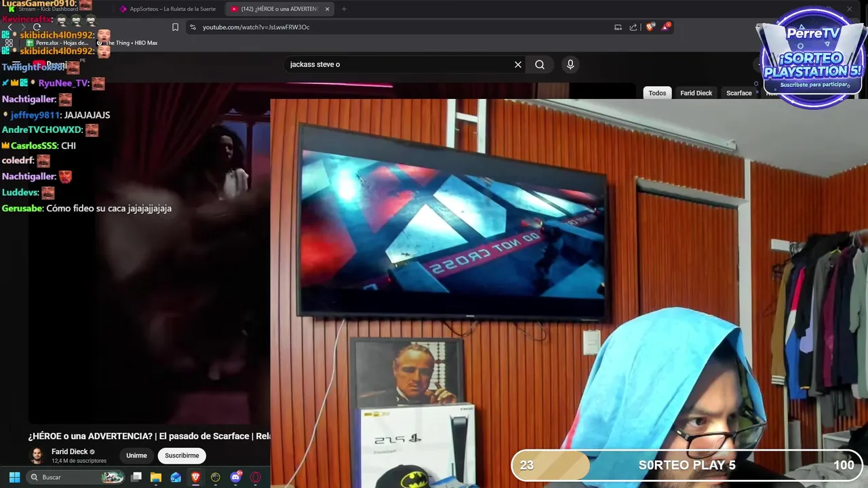868x488 pixels.
Task: Open Discord from the taskbar
Action: click(236, 477)
